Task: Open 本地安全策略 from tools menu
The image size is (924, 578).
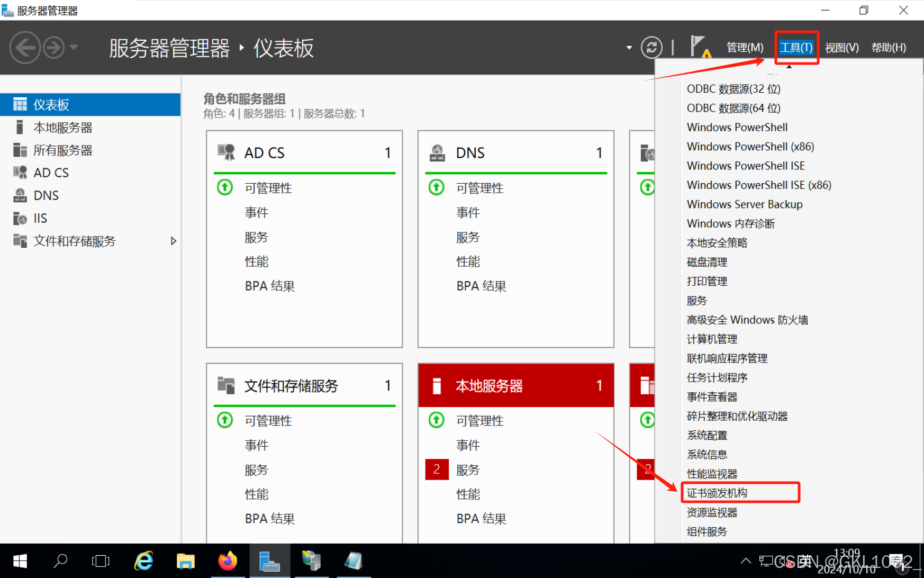Action: (717, 243)
